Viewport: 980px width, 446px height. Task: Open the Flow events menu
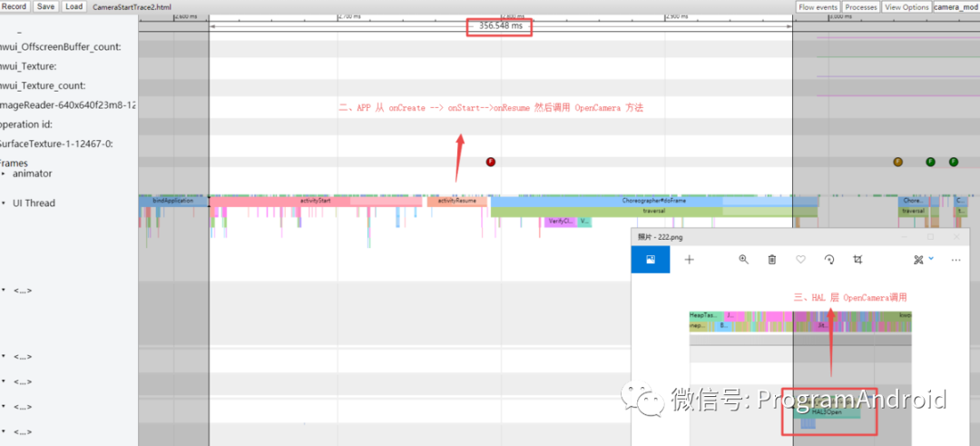818,7
